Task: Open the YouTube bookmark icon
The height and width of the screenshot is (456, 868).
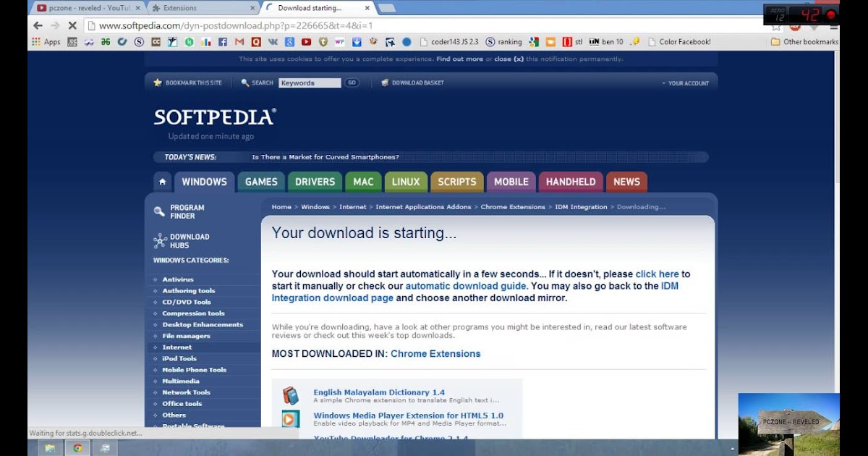Action: coord(306,42)
